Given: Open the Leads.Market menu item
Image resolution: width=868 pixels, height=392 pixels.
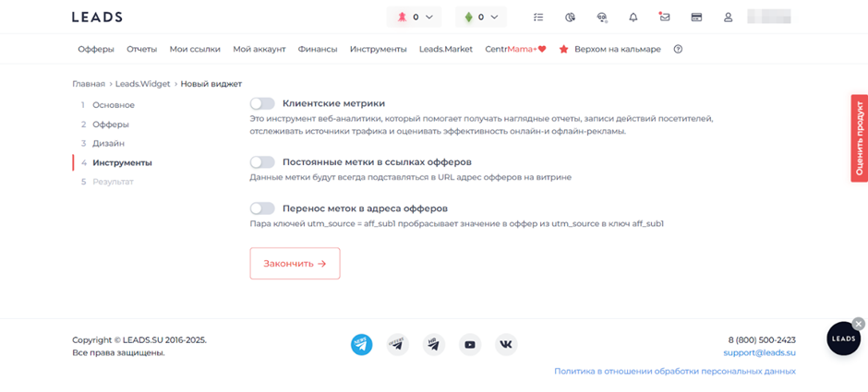Looking at the screenshot, I should coord(446,49).
